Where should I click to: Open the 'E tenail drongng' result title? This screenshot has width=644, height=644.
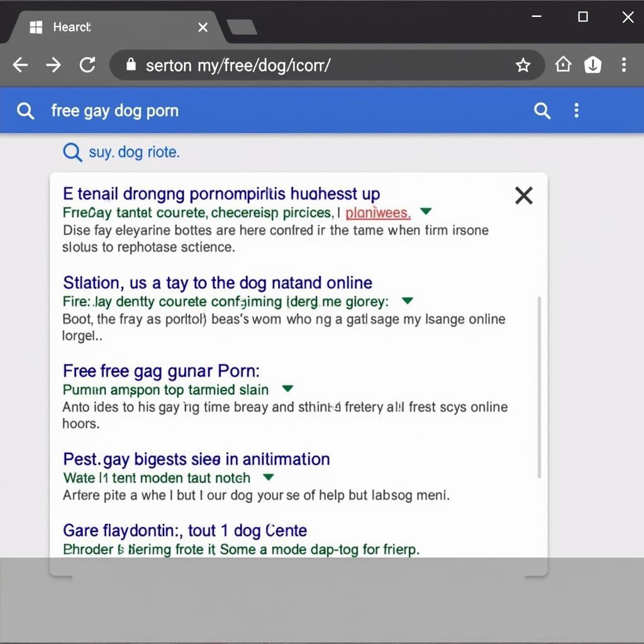pos(221,194)
